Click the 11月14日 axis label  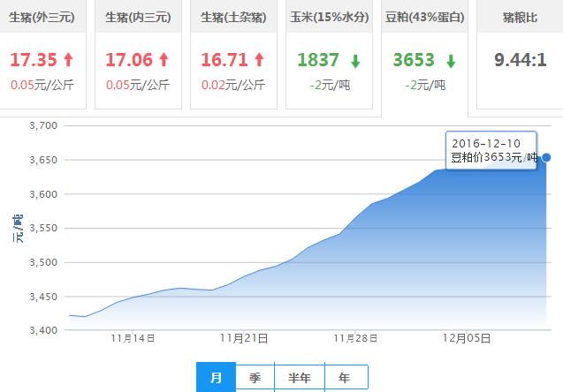(x=133, y=338)
